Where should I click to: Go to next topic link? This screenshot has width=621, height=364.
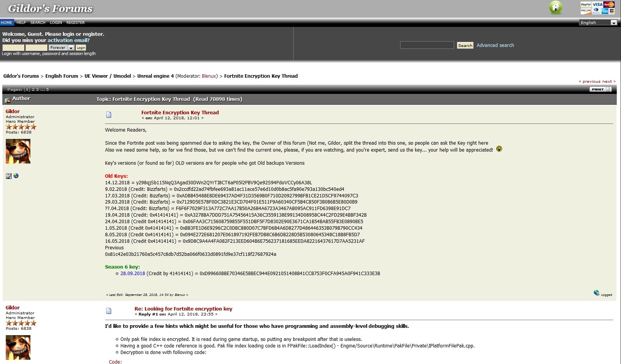click(x=609, y=81)
